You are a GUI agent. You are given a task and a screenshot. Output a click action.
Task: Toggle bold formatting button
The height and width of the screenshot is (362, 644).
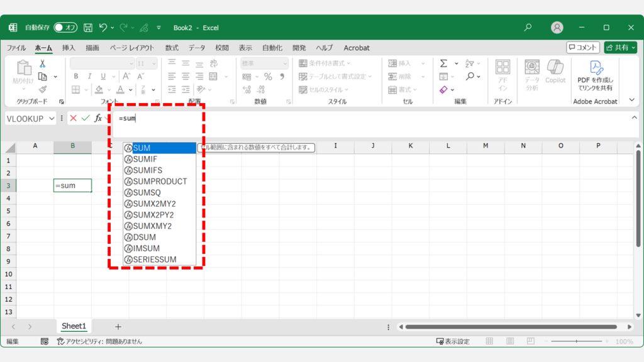click(75, 77)
